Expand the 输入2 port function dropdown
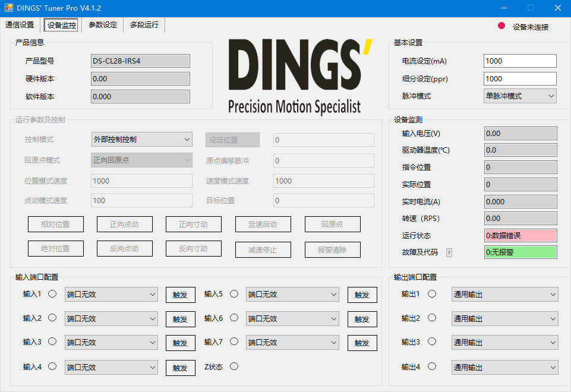The width and height of the screenshot is (571, 392). (111, 318)
